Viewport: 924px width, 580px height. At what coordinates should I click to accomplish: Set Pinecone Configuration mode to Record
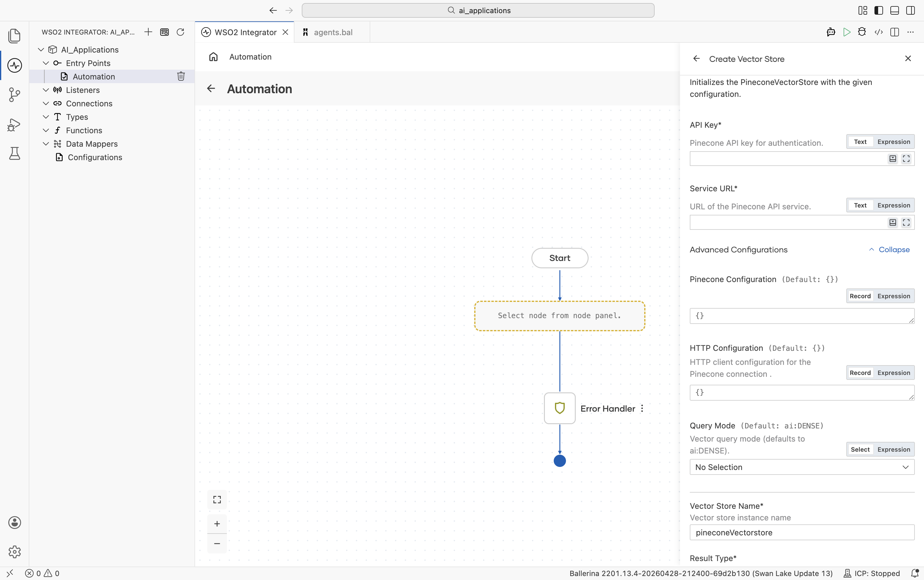860,296
